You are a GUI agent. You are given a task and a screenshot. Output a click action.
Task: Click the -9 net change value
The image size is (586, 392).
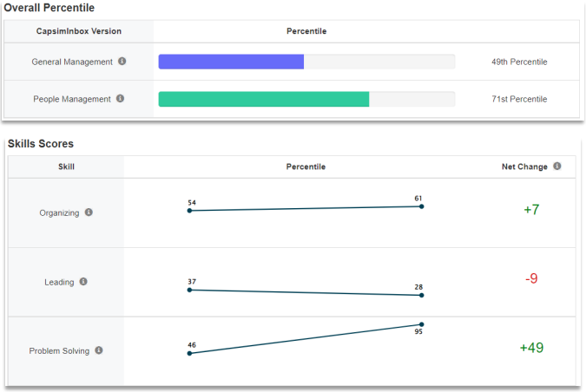tap(531, 278)
